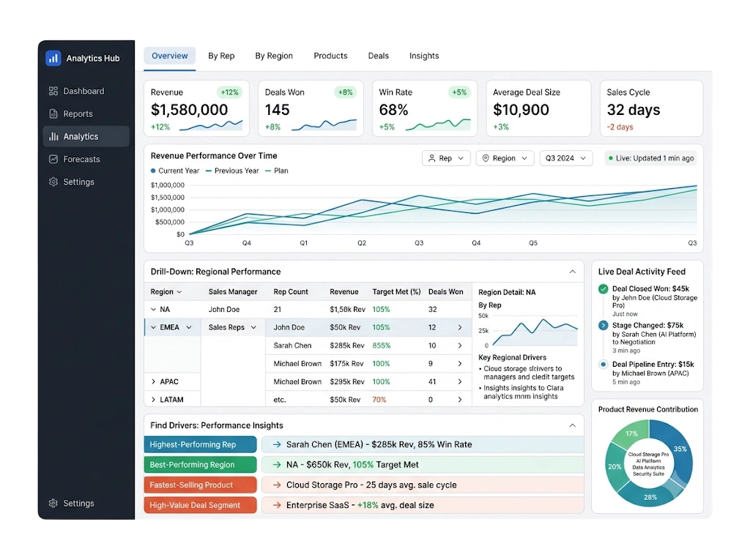Viewport: 750px width, 560px height.
Task: Click the 855% target value
Action: click(x=381, y=346)
